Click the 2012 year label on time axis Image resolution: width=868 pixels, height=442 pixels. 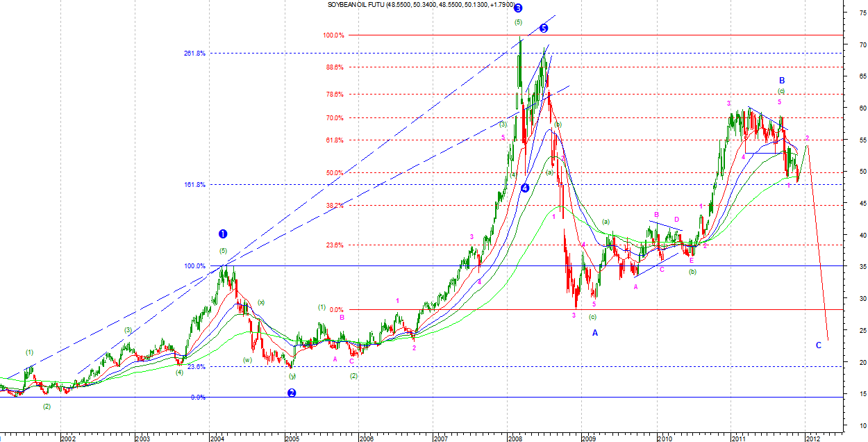click(x=812, y=439)
